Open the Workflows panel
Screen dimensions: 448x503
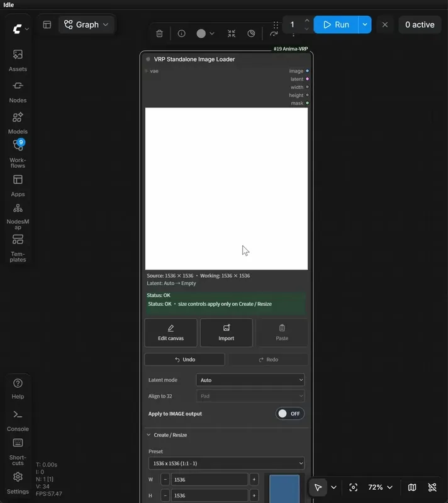pos(18,154)
